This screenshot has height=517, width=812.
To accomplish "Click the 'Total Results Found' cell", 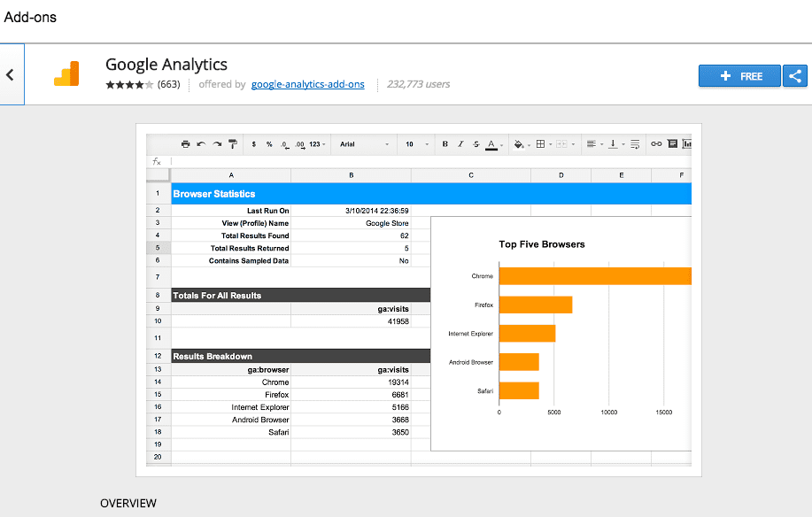I will [231, 235].
